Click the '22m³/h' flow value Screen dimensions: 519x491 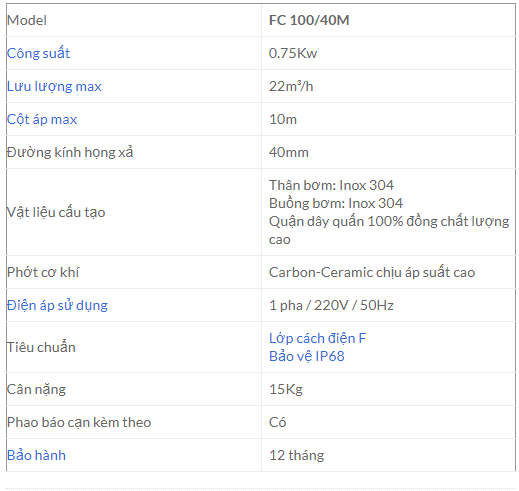291,87
